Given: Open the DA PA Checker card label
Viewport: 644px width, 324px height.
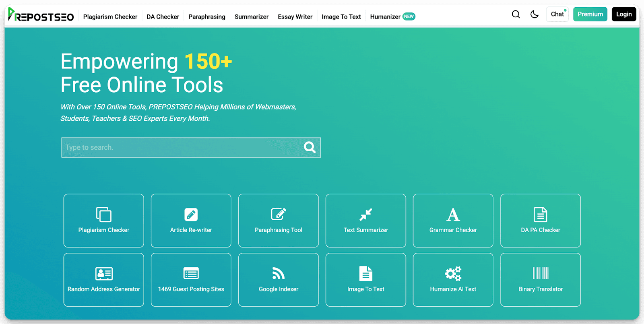Looking at the screenshot, I should tap(541, 230).
